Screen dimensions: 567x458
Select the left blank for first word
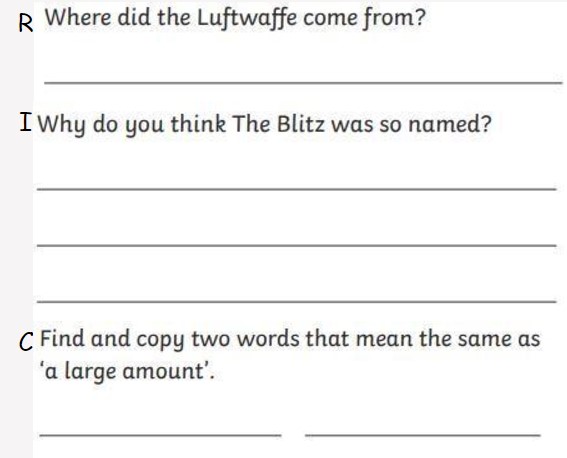click(160, 435)
